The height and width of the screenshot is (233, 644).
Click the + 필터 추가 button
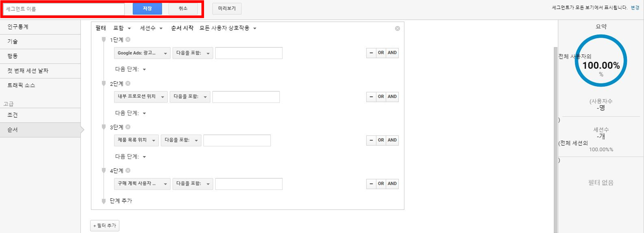pyautogui.click(x=105, y=226)
